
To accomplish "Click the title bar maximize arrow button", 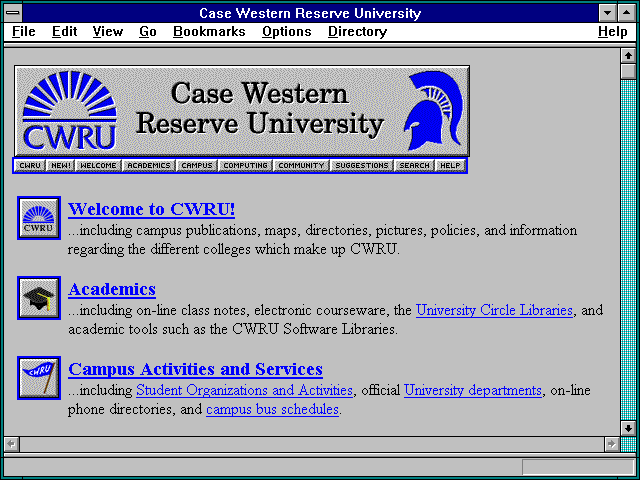I will 627,13.
